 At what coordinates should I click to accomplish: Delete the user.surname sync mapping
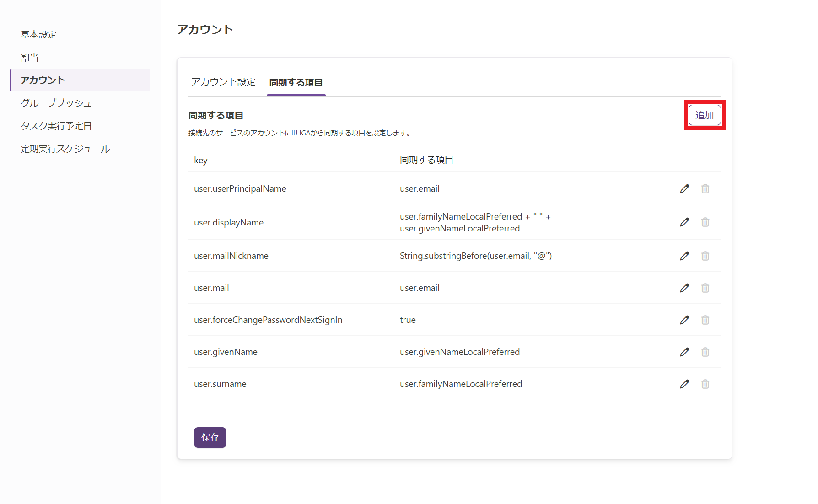705,384
